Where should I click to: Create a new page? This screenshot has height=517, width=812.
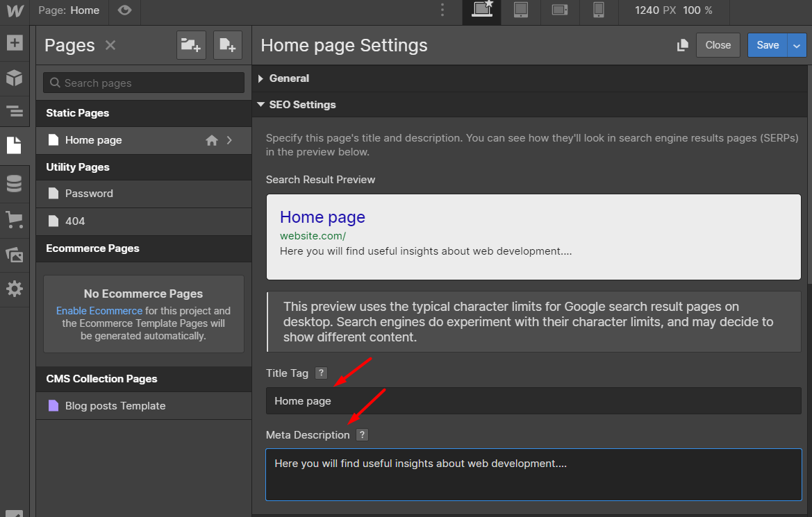coord(227,45)
